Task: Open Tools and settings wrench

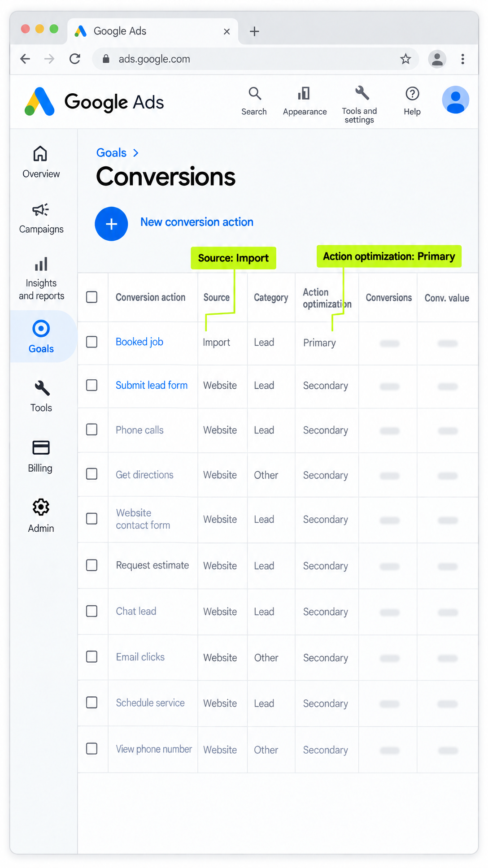Action: (x=359, y=105)
